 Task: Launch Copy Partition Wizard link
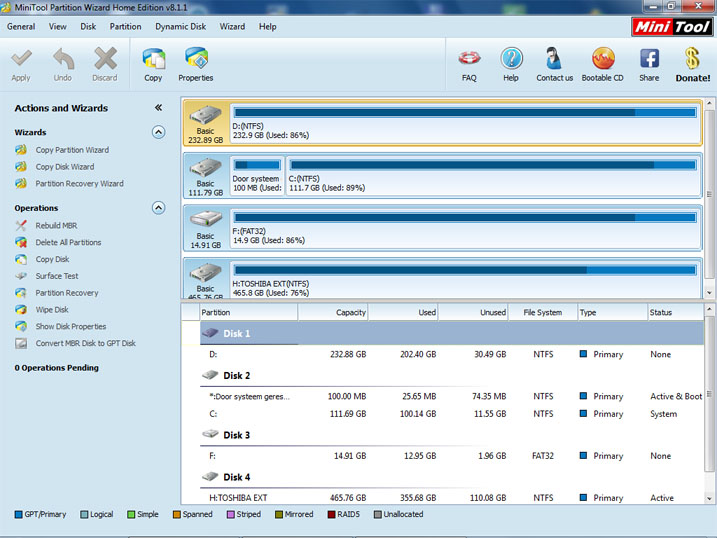click(72, 150)
